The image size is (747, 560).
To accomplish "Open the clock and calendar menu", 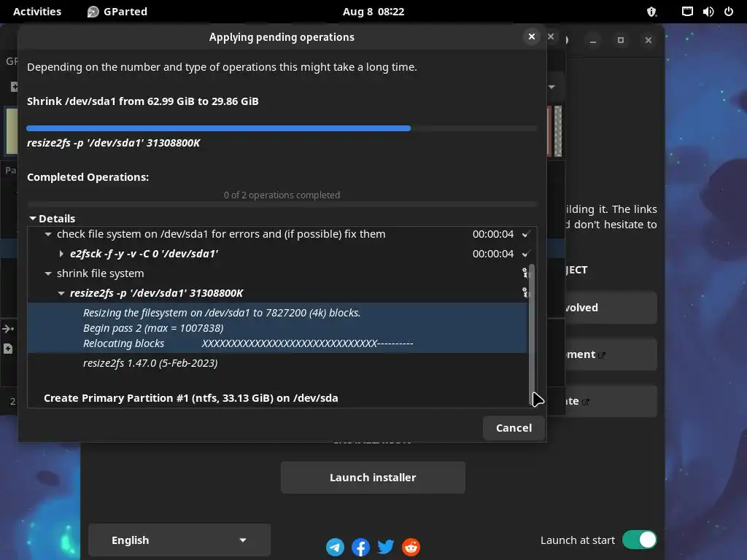I will point(373,12).
